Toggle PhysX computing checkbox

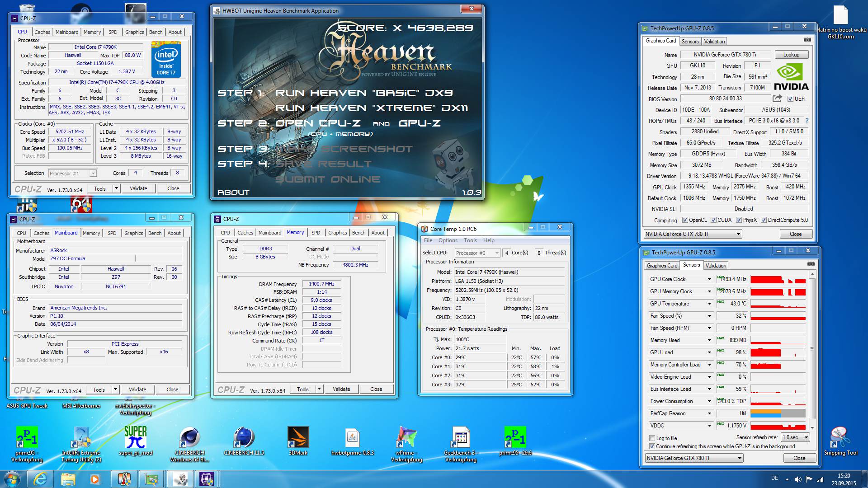[739, 220]
